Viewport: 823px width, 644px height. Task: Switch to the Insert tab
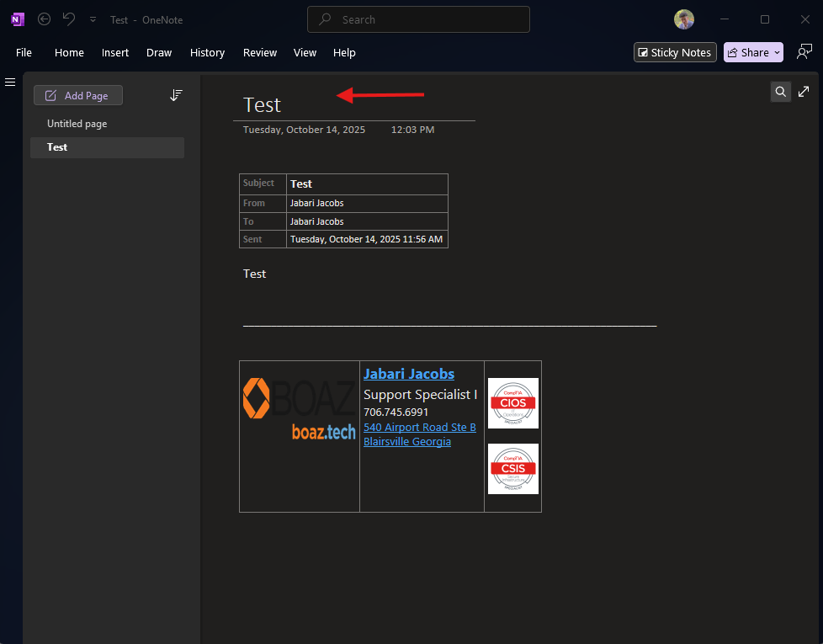coord(115,52)
